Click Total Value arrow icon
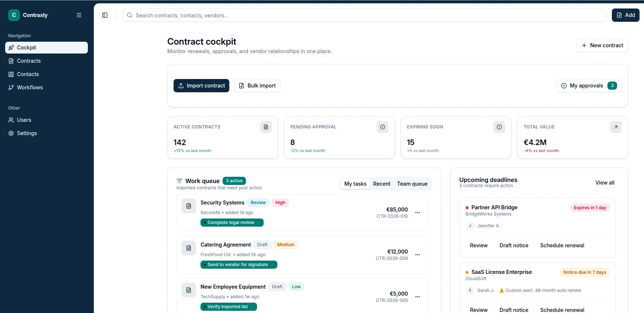Screen dimensions: 644x313 click(616, 127)
